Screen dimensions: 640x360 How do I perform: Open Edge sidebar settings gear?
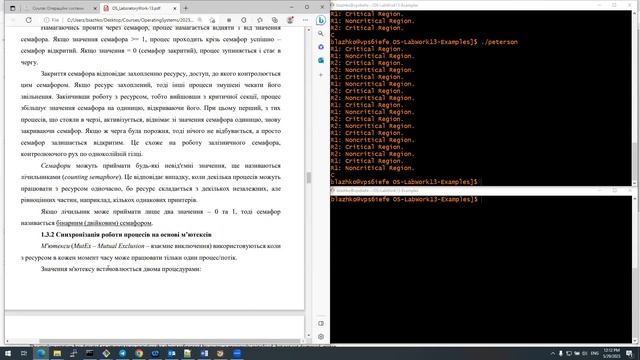(x=321, y=337)
